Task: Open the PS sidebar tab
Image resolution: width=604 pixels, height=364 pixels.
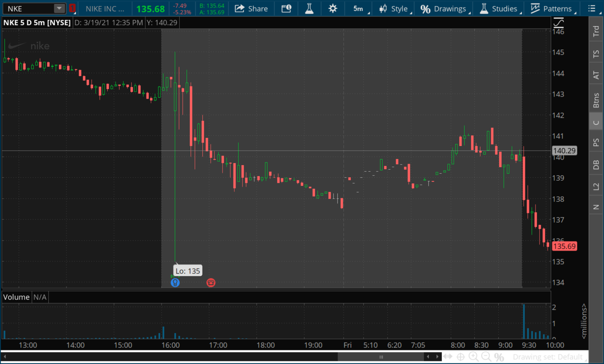Action: pyautogui.click(x=596, y=142)
